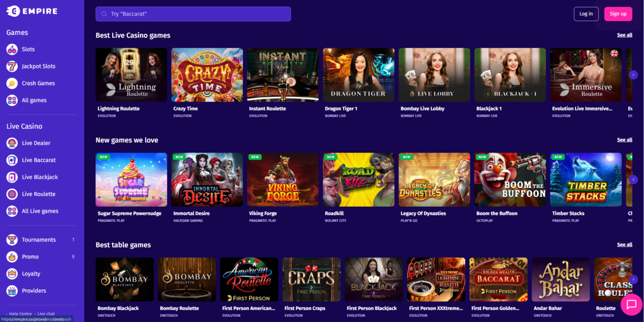Open XXXtreme Lightning Roulette thumbnail
This screenshot has width=644, height=322.
coord(436,280)
